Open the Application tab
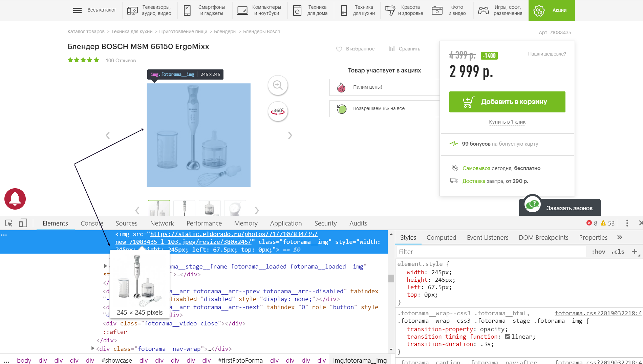The height and width of the screenshot is (364, 643). tap(286, 223)
